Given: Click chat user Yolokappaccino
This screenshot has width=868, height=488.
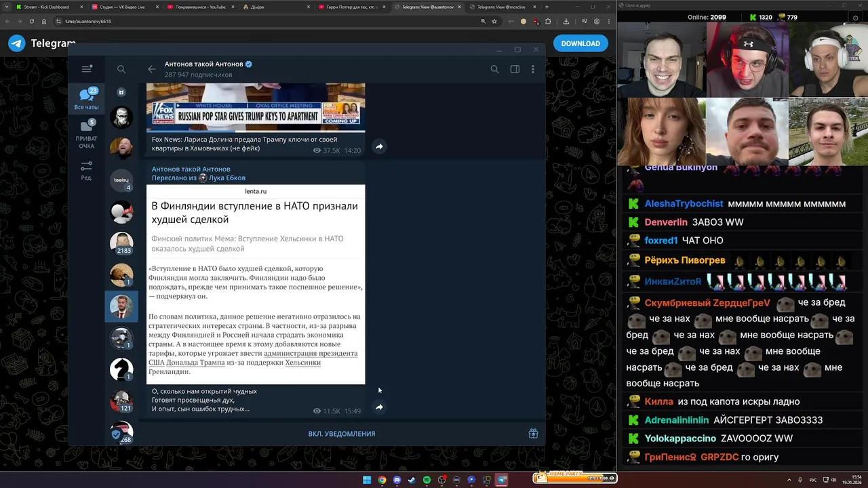Looking at the screenshot, I should [680, 439].
